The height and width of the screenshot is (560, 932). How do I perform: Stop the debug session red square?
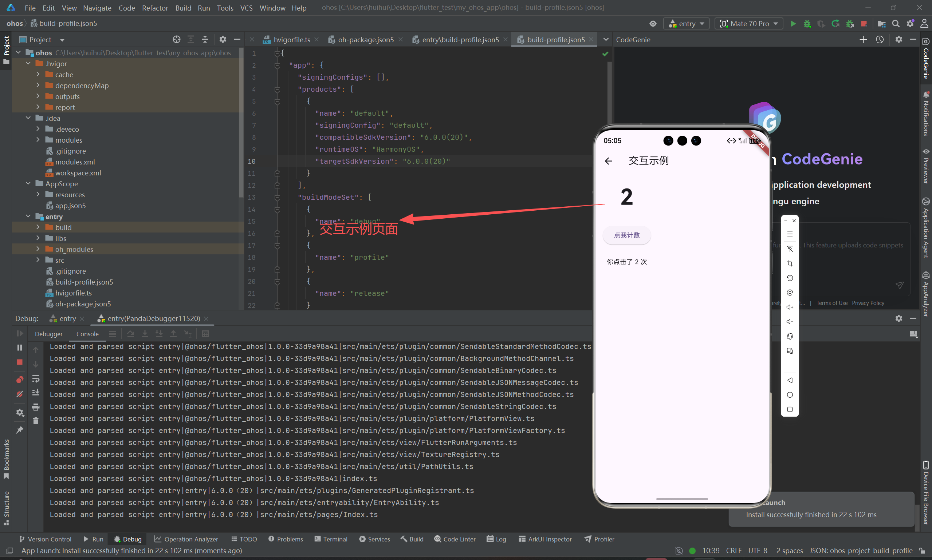point(20,362)
